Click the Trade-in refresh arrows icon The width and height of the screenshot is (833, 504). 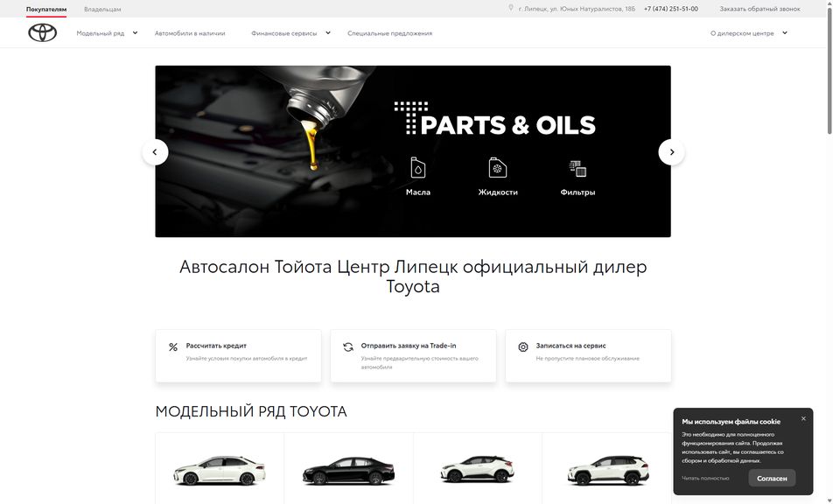(x=348, y=346)
